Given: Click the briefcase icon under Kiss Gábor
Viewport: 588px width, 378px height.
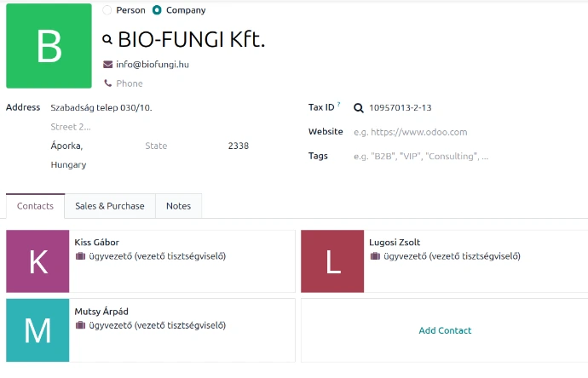Looking at the screenshot, I should [80, 256].
